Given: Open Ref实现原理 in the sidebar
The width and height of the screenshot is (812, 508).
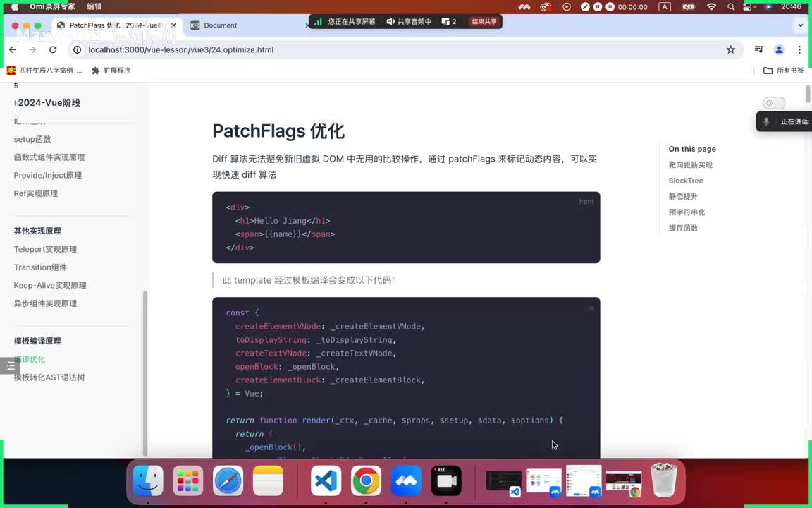Looking at the screenshot, I should 36,193.
